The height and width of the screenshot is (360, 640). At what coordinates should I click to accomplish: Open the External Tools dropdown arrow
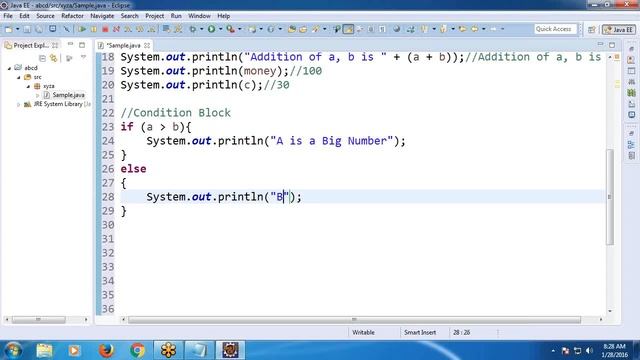pyautogui.click(x=240, y=29)
